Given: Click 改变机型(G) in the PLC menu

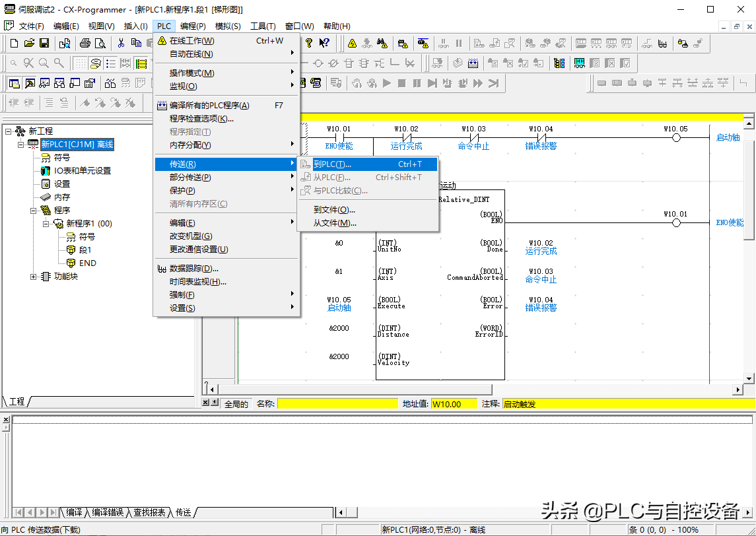Looking at the screenshot, I should pos(191,236).
